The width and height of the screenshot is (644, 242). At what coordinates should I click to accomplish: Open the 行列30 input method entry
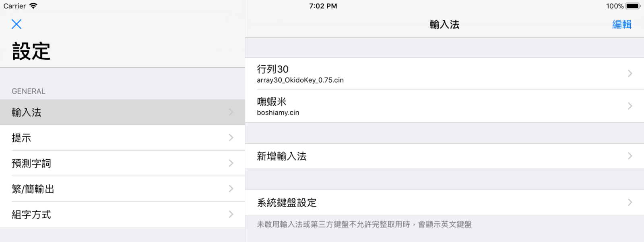(x=444, y=74)
